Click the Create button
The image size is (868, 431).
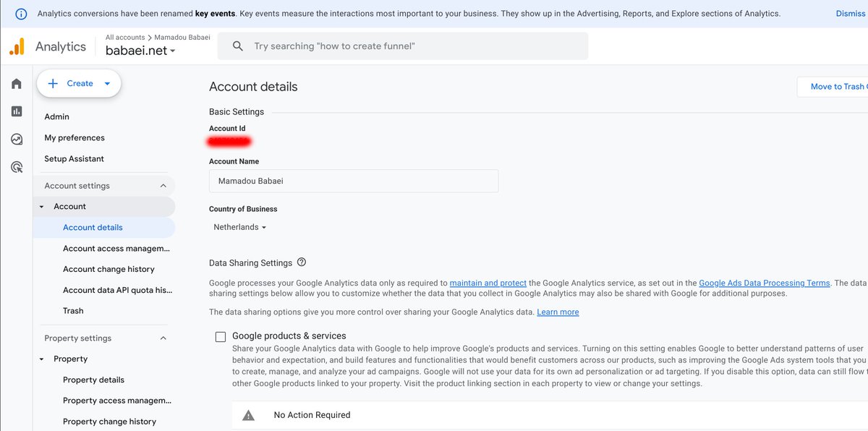pyautogui.click(x=79, y=84)
